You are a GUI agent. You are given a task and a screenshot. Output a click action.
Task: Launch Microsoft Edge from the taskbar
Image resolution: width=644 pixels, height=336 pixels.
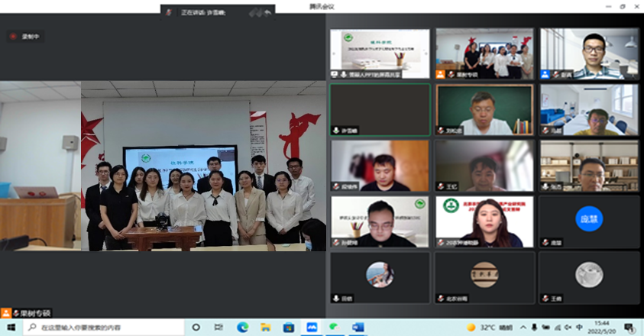[242, 327]
